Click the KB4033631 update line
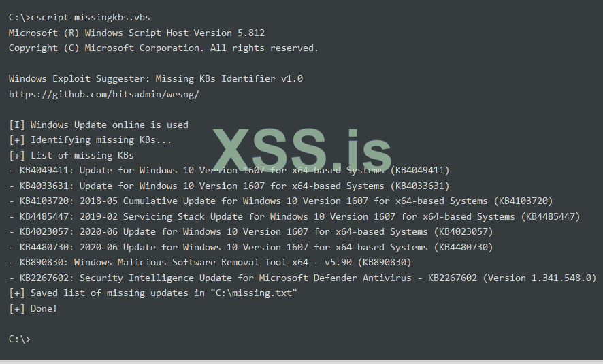603x364 pixels. tap(229, 186)
